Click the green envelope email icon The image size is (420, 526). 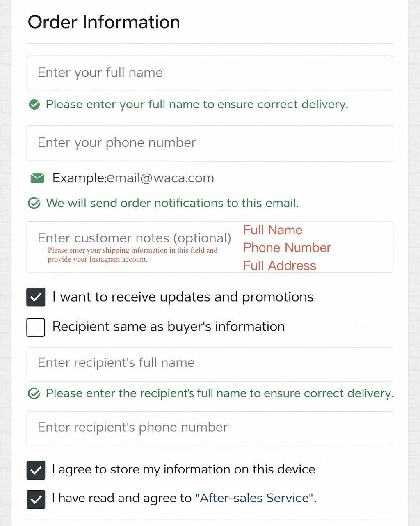[37, 178]
